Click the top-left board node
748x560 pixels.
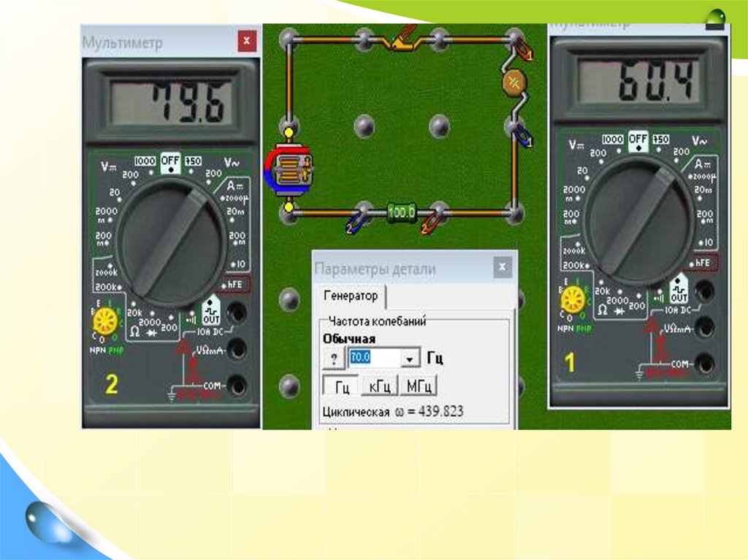[289, 39]
